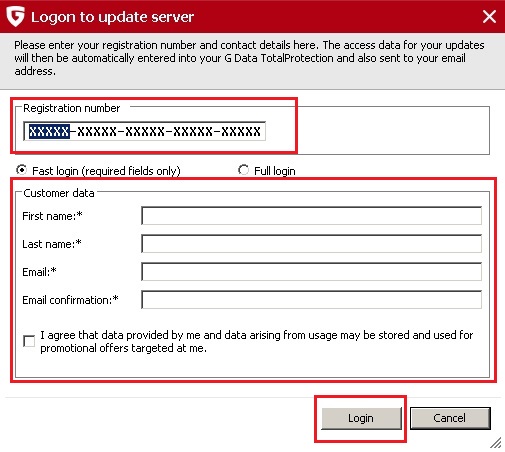Choose the Full login option
The height and width of the screenshot is (452, 505).
(x=243, y=170)
